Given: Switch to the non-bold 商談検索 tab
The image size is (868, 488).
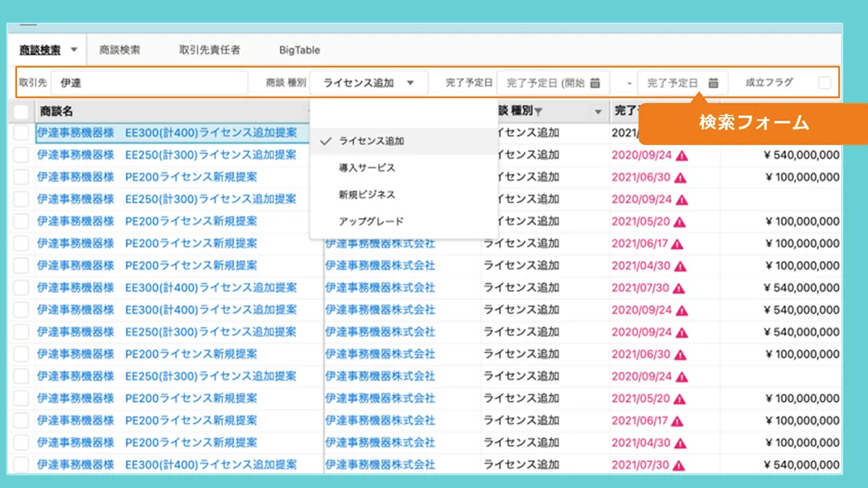Looking at the screenshot, I should pyautogui.click(x=120, y=50).
